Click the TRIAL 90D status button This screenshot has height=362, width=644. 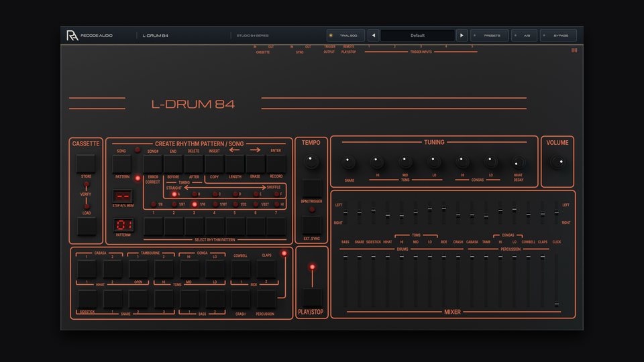pos(345,36)
